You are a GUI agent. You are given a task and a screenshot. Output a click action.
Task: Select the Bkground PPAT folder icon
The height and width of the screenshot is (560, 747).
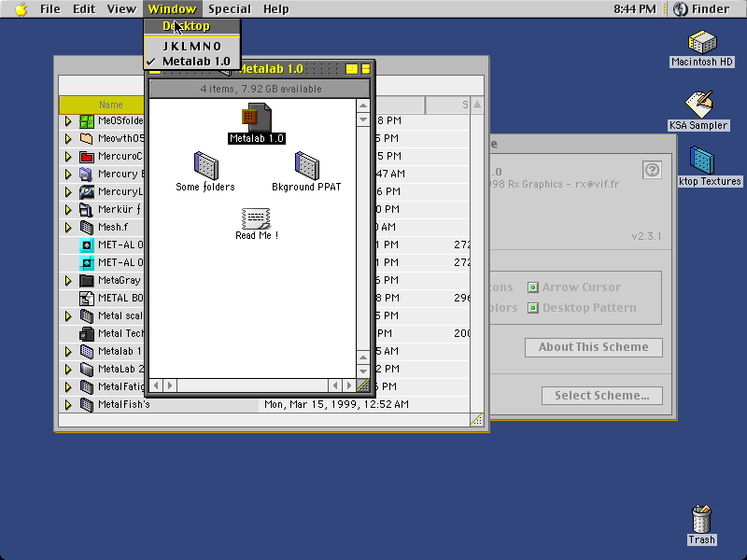coord(307,166)
